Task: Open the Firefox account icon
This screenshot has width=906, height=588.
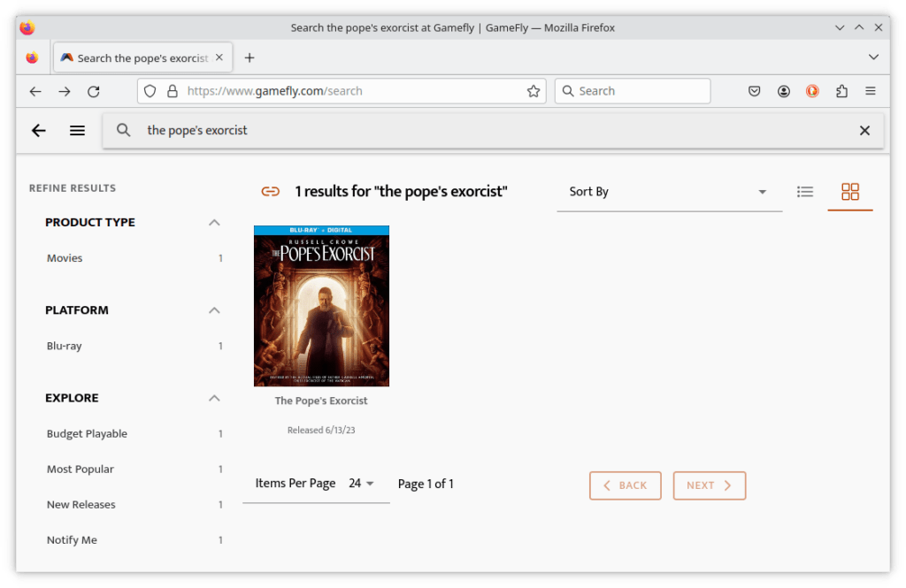Action: coord(784,91)
